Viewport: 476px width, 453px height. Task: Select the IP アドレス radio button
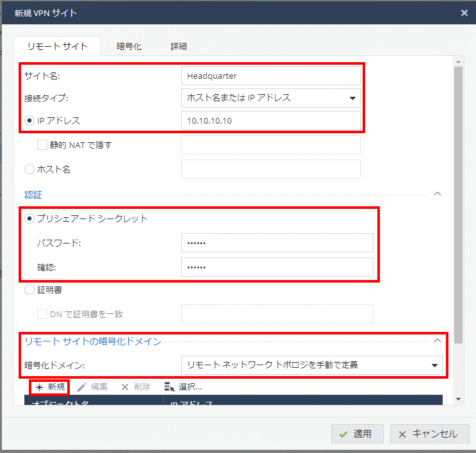point(29,120)
